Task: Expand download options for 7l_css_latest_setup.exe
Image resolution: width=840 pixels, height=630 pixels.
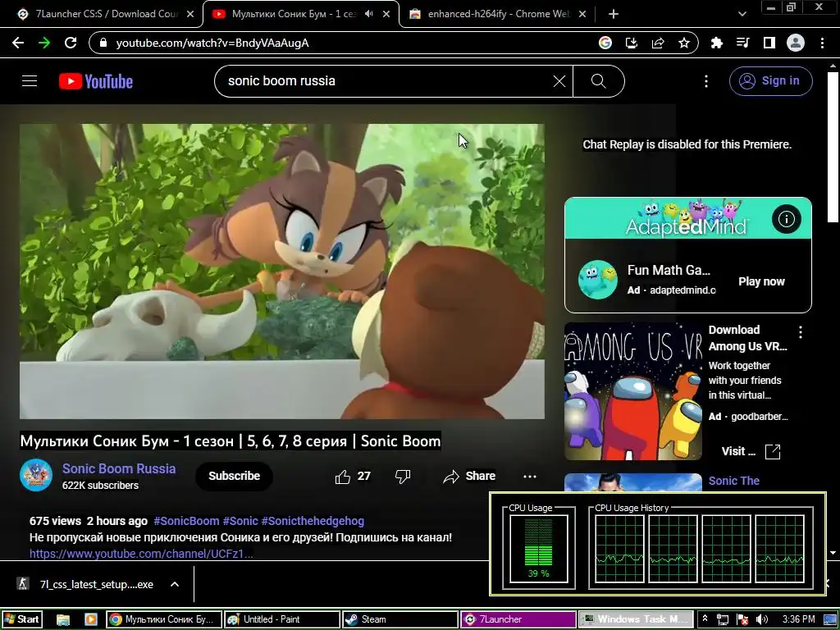Action: tap(174, 584)
